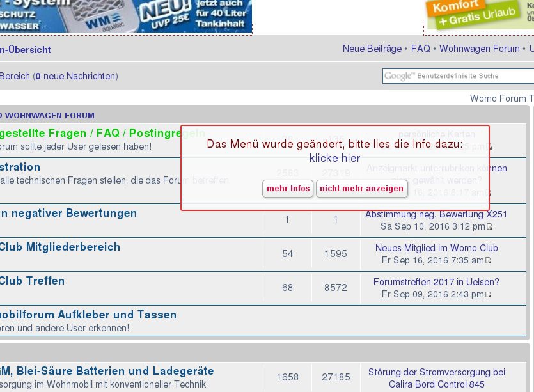Screen dimensions: 534x392
Task: Open the 'Komfort + Gratis Urlaub' advertisement
Action: tap(480, 15)
